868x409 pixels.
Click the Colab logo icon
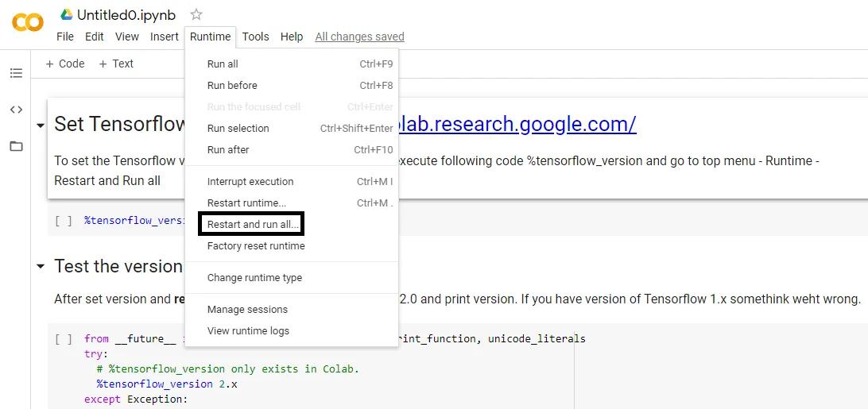coord(28,23)
